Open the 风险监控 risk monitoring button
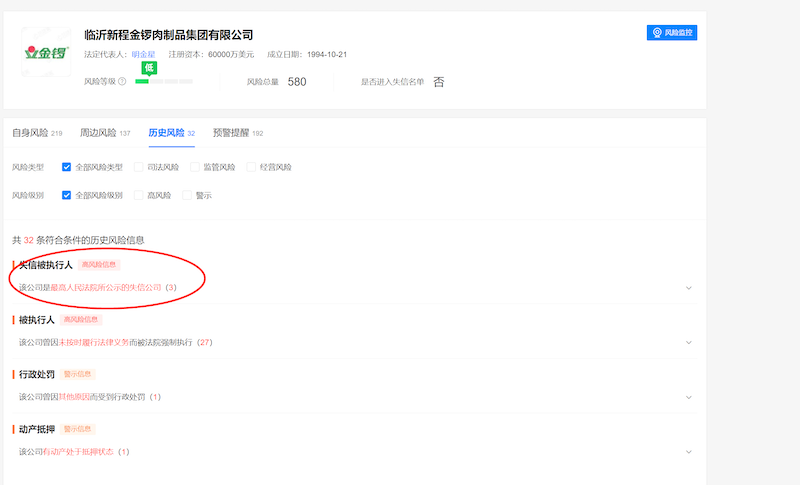 [x=671, y=33]
